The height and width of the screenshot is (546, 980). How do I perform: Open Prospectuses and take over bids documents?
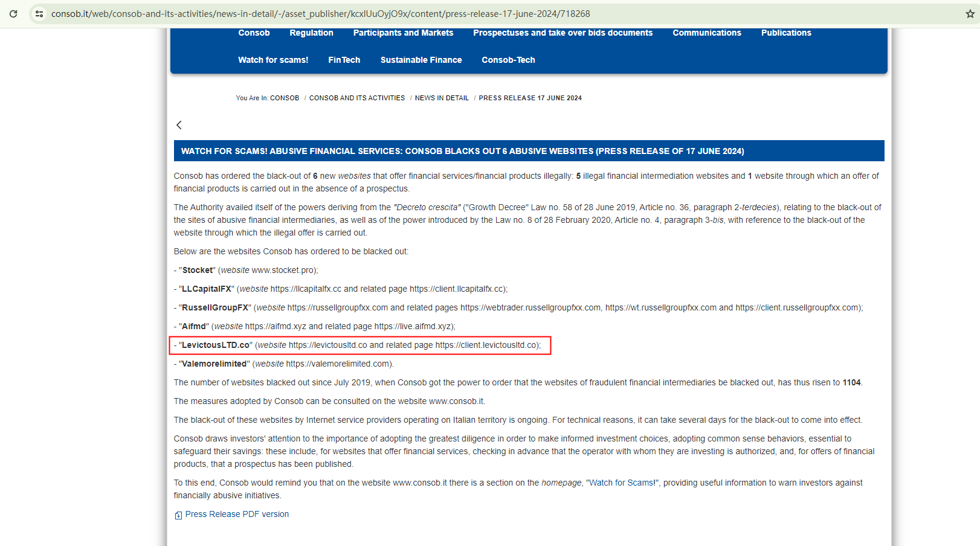563,33
